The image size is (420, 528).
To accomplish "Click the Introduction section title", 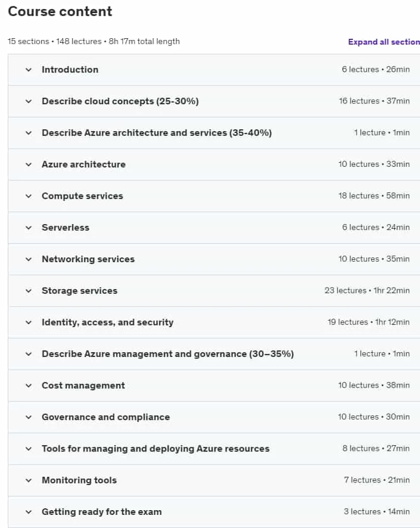I will [70, 70].
